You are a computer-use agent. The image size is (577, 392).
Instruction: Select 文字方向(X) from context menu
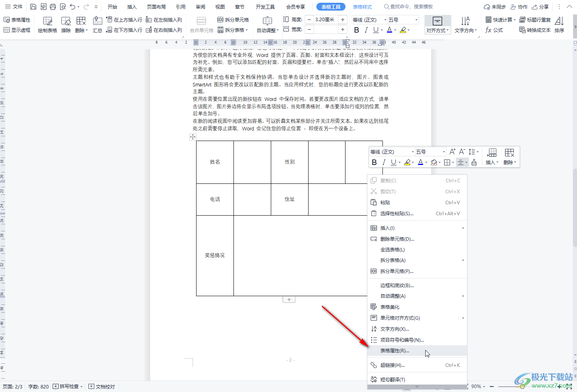click(417, 329)
